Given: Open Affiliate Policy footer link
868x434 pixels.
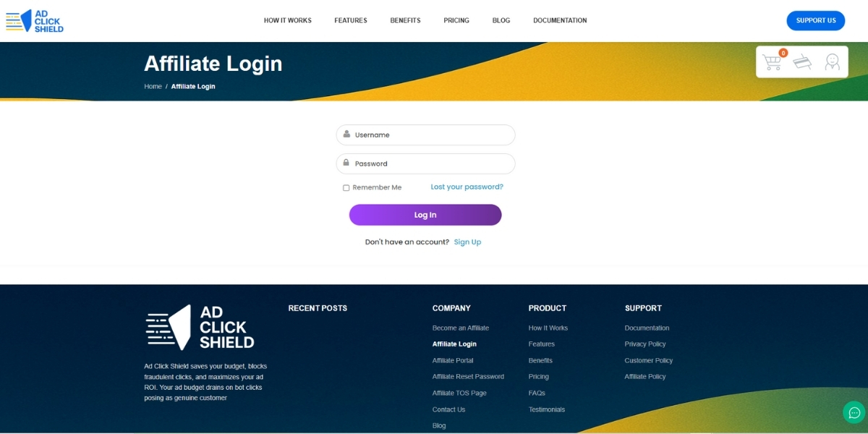Looking at the screenshot, I should pyautogui.click(x=645, y=377).
